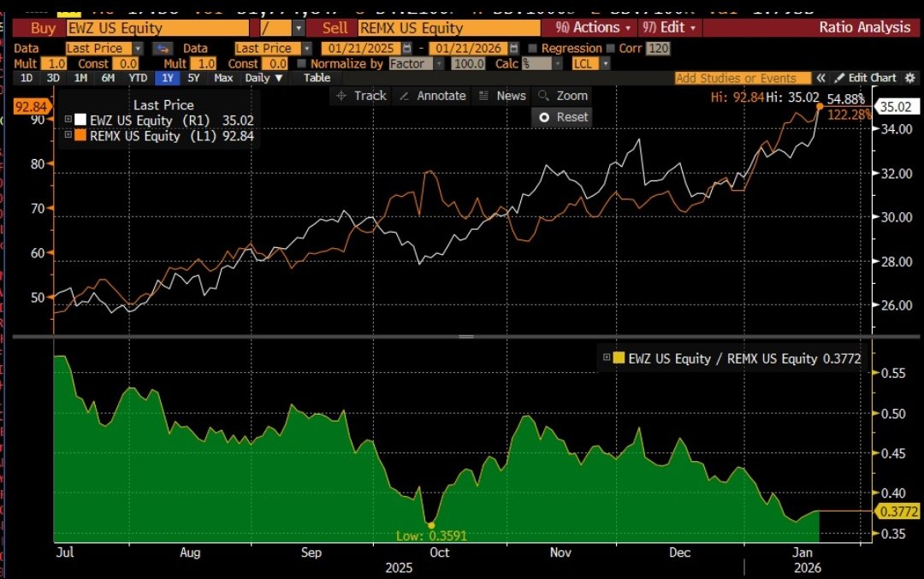Click white EWZ US Equity color swatch
The height and width of the screenshot is (579, 924).
point(80,120)
